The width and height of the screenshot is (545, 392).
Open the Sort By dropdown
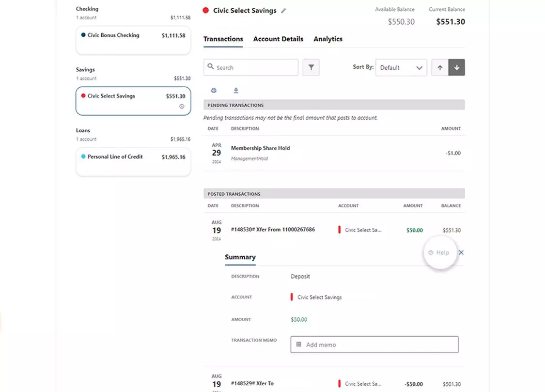tap(401, 67)
